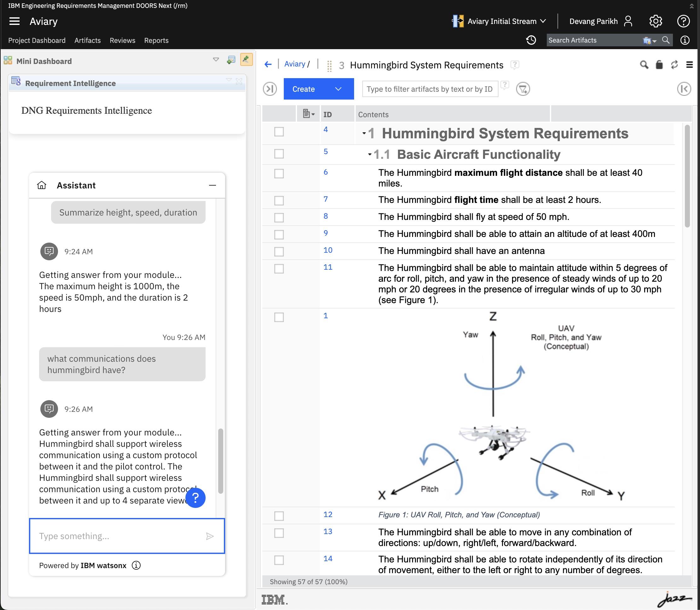Open the Artifacts menu
Image resolution: width=700 pixels, height=610 pixels.
coord(87,40)
